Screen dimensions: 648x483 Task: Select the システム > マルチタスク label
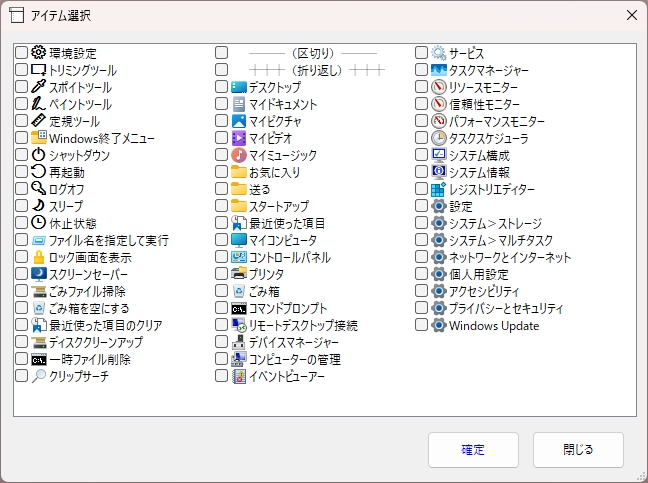coord(501,240)
